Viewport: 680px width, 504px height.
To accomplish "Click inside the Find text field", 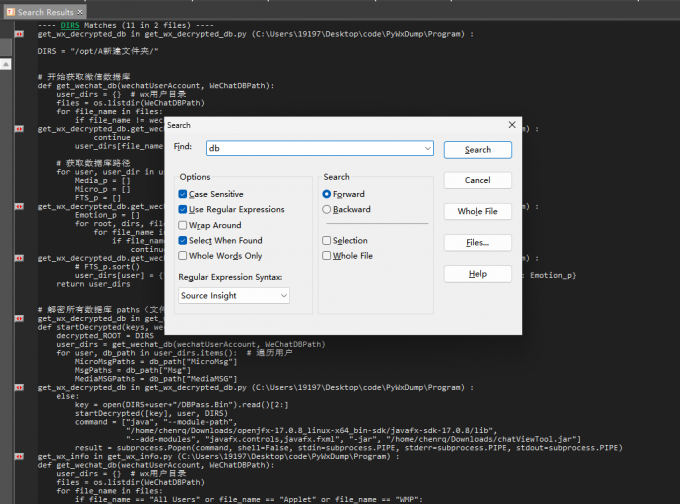I will [313, 148].
